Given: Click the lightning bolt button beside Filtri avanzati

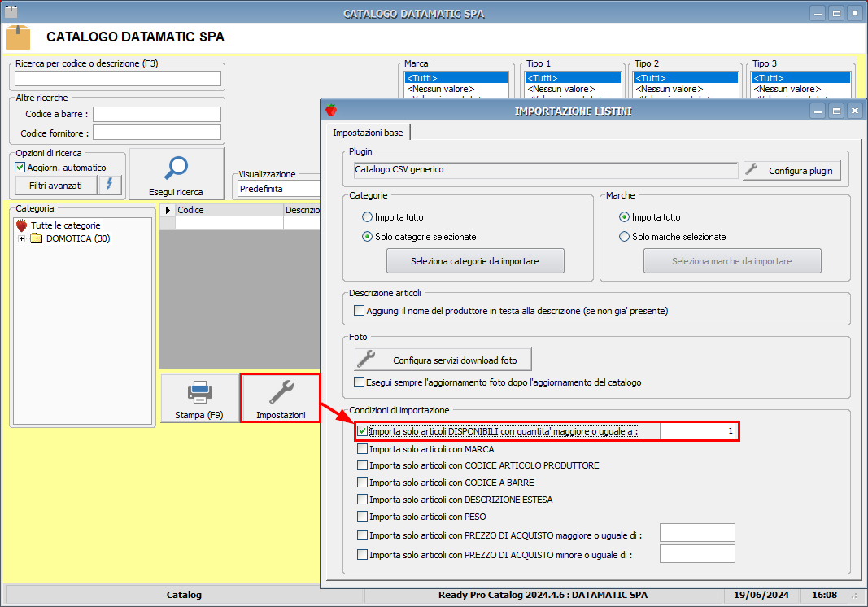Looking at the screenshot, I should click(110, 185).
